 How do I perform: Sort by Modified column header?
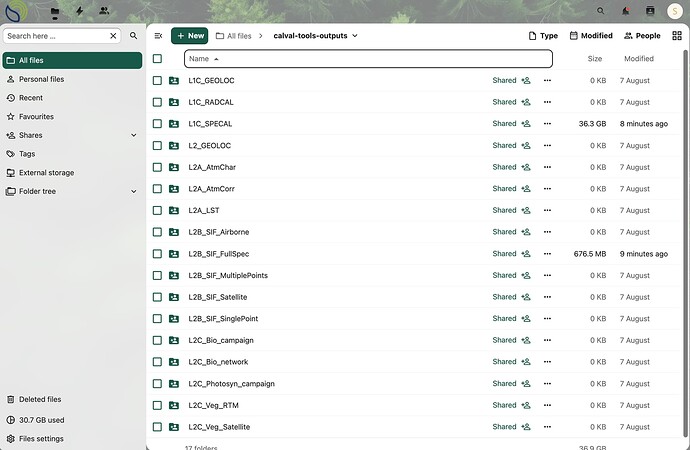639,59
